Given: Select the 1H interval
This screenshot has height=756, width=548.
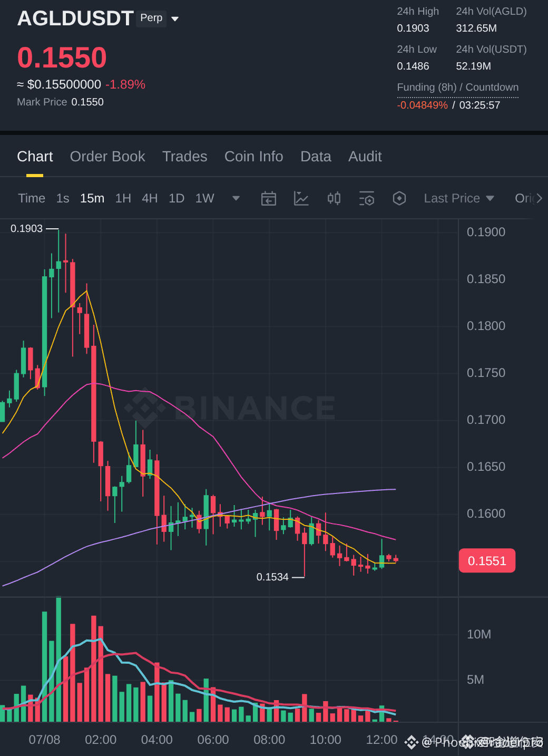Looking at the screenshot, I should (x=123, y=198).
